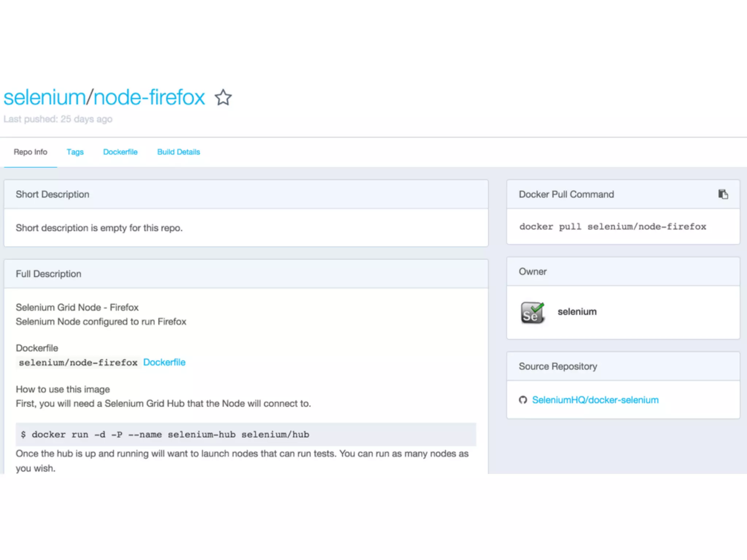The width and height of the screenshot is (747, 560).
Task: Click the Selenium owner logo image
Action: pos(533,312)
